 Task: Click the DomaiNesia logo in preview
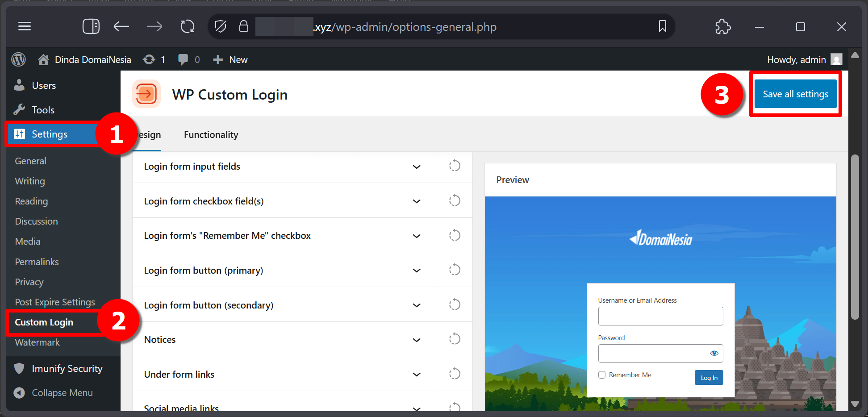click(x=660, y=238)
